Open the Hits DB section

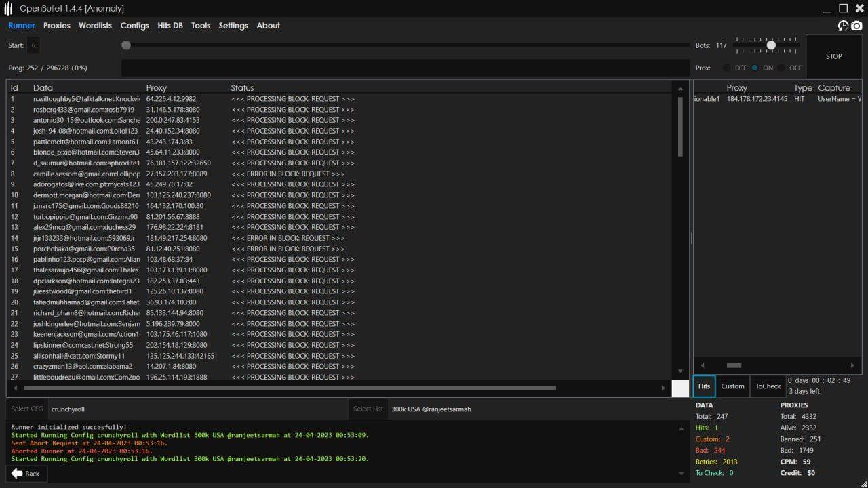[170, 26]
